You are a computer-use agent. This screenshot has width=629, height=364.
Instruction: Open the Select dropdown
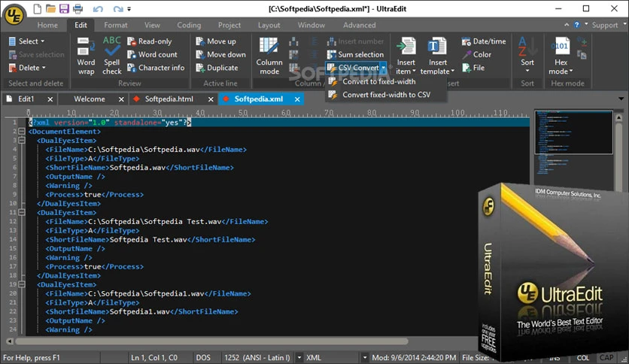pos(26,41)
